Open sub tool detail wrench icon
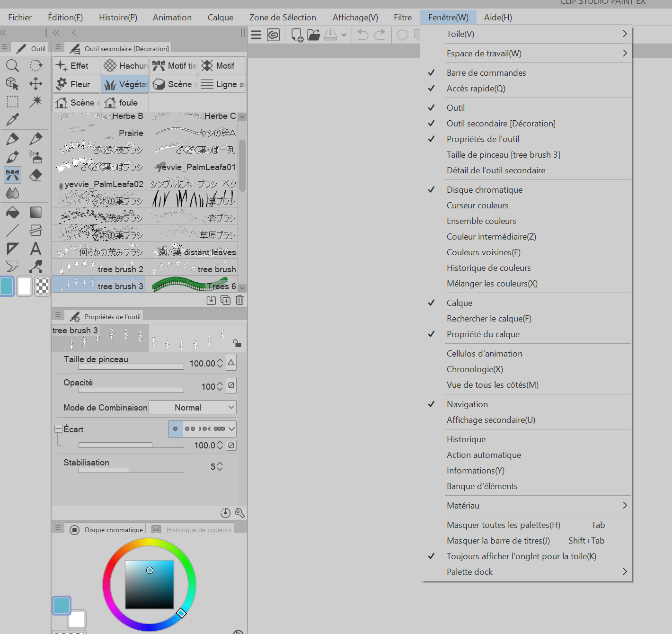This screenshot has height=634, width=672. 239,513
